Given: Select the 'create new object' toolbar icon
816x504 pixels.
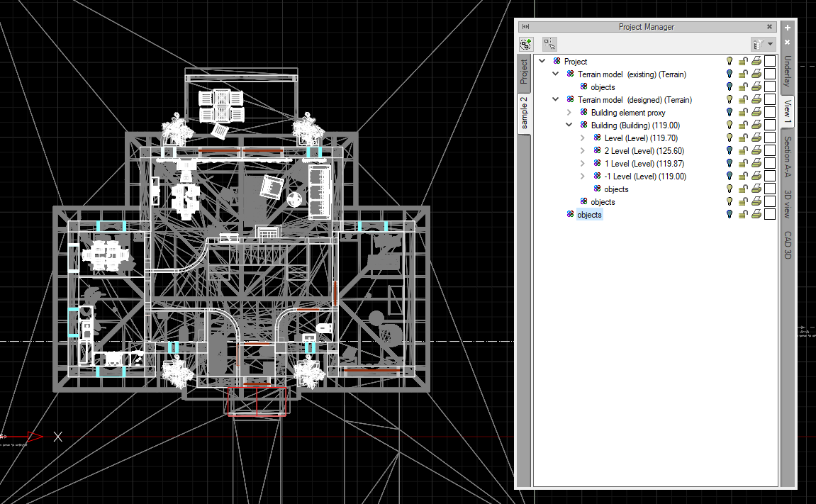Looking at the screenshot, I should point(526,43).
